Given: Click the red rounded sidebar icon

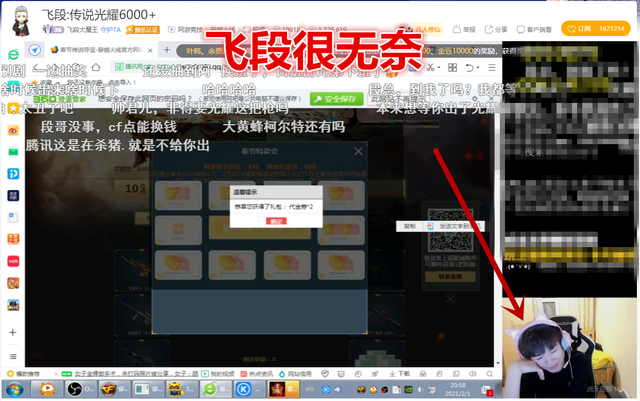Looking at the screenshot, I should [x=13, y=261].
